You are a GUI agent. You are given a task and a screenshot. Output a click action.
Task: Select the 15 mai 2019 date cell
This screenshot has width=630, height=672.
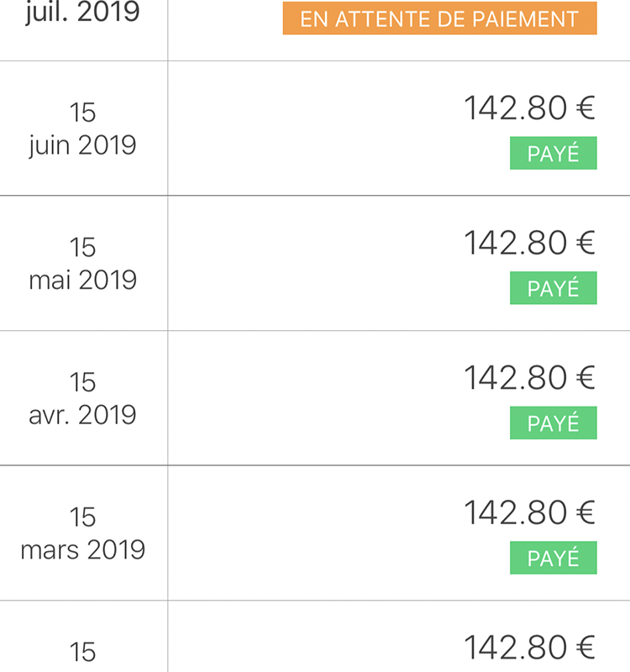pos(82,264)
